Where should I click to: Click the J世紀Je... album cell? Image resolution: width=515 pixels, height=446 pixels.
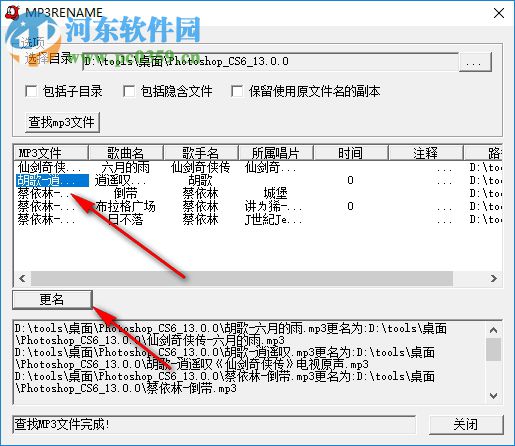(x=273, y=219)
